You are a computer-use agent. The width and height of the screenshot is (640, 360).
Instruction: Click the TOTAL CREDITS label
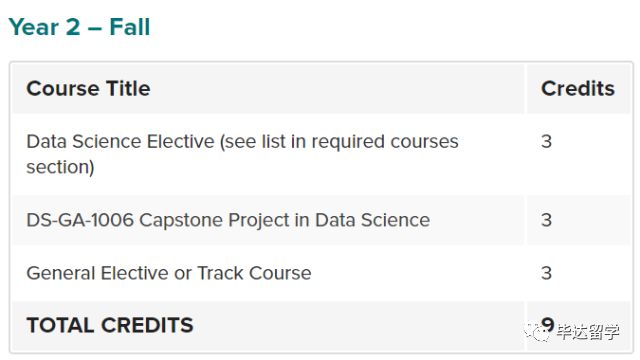(110, 325)
